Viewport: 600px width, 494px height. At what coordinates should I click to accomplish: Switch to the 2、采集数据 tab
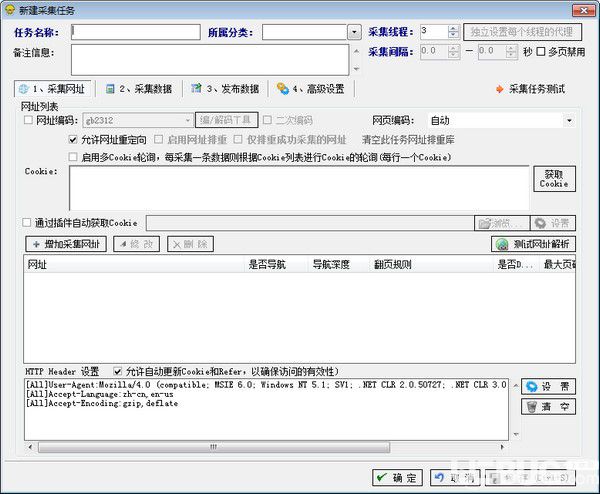click(139, 89)
